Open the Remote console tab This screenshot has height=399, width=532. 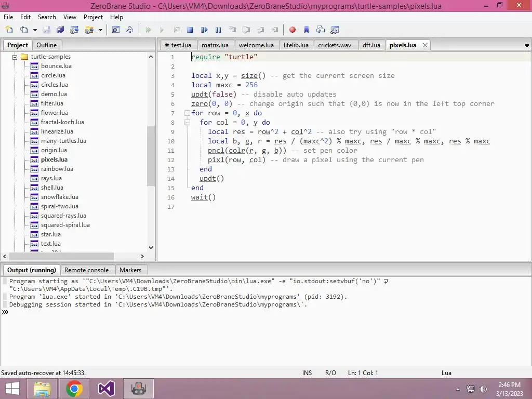pyautogui.click(x=87, y=270)
